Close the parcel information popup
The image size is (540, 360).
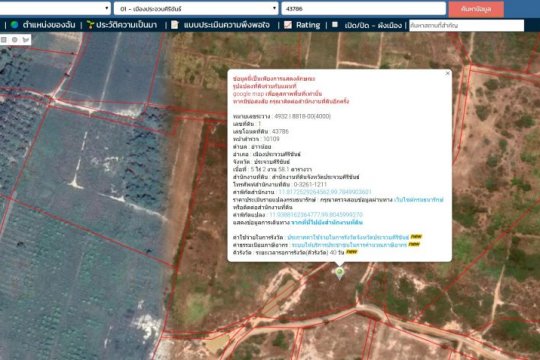coord(447,73)
